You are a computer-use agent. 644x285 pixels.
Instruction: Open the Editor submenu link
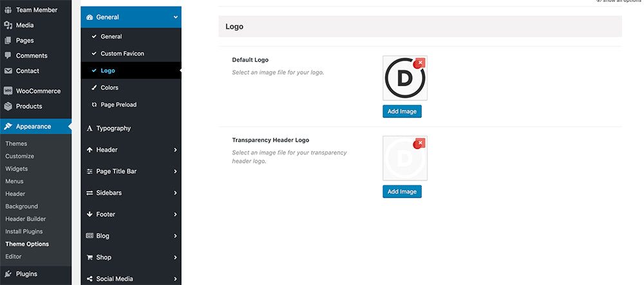(13, 256)
